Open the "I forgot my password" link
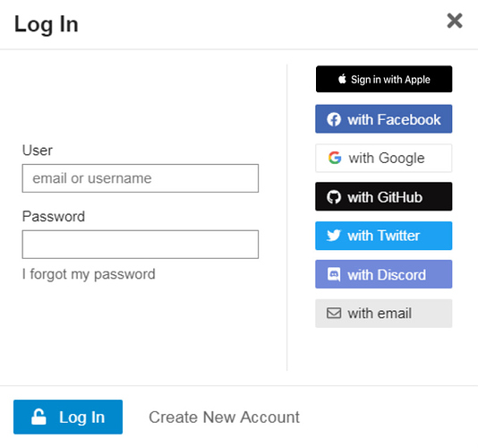The image size is (478, 448). [x=89, y=274]
